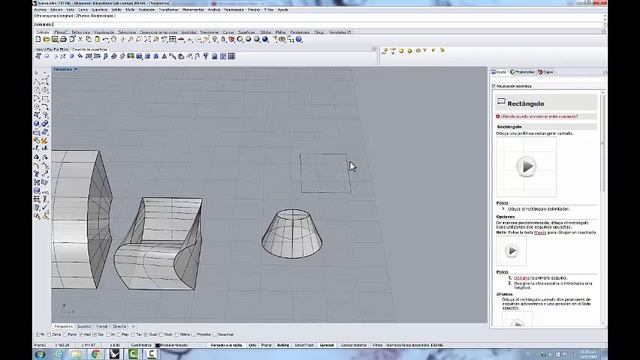Click the Rhinoceros taskbar icon
640x360 pixels.
(114, 354)
